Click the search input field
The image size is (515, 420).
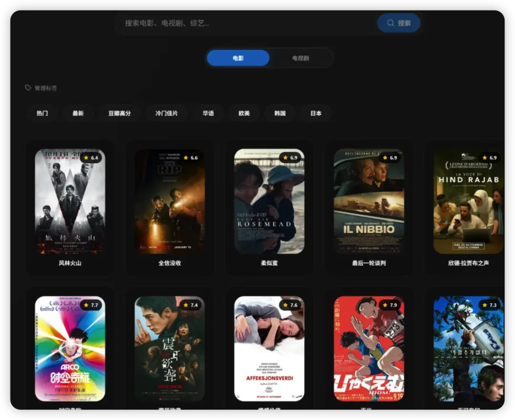(x=247, y=23)
